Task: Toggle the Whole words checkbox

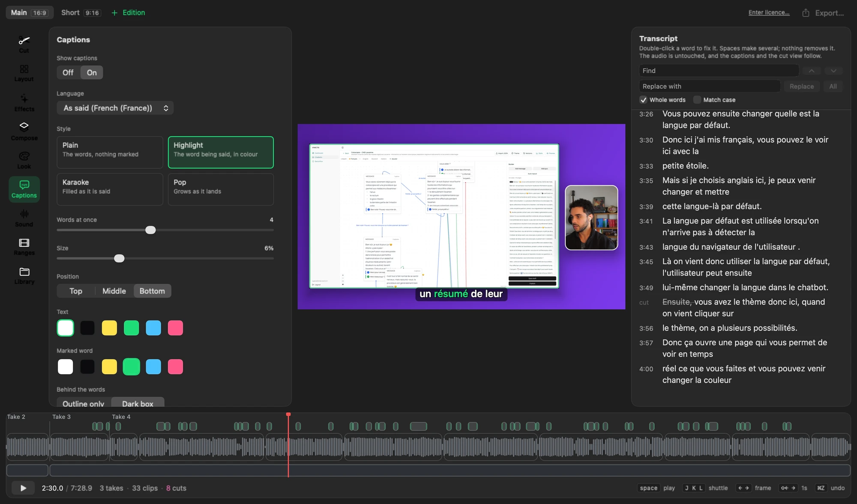Action: pos(643,100)
